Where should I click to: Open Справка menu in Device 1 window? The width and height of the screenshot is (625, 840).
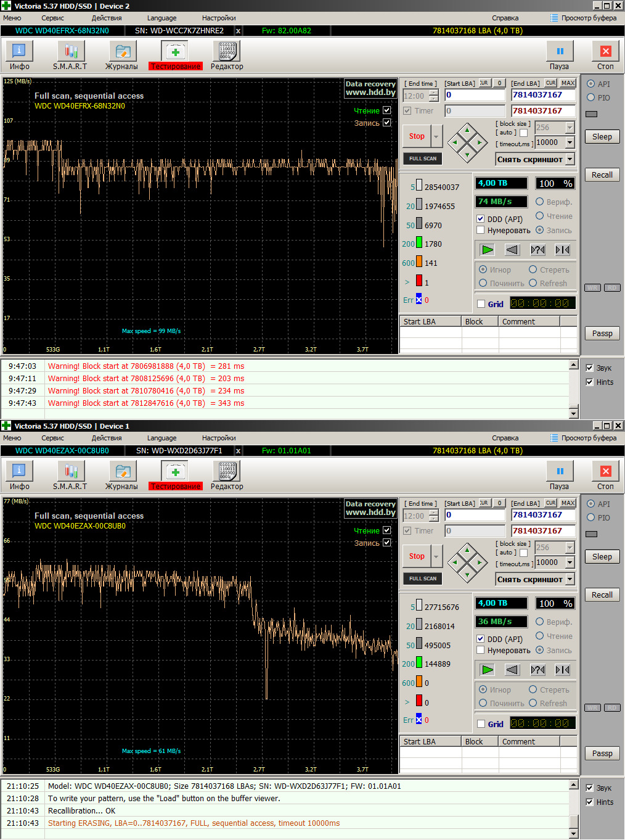pos(505,438)
